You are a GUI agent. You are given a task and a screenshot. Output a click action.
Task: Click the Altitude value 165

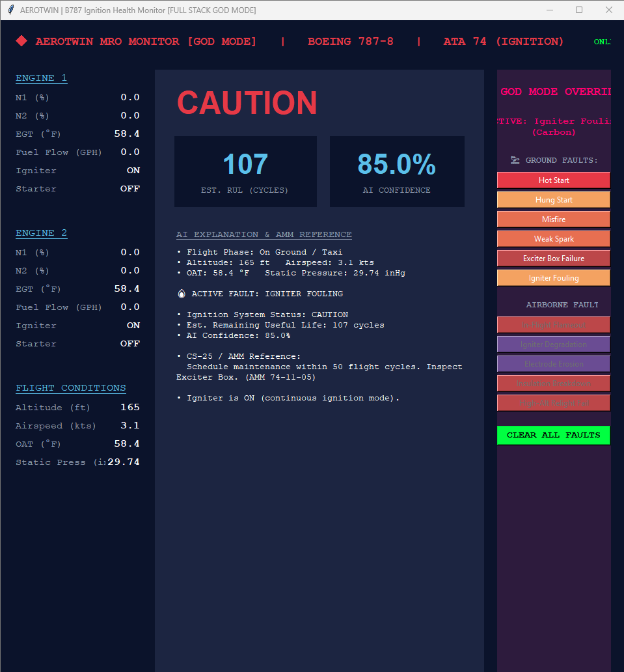130,408
